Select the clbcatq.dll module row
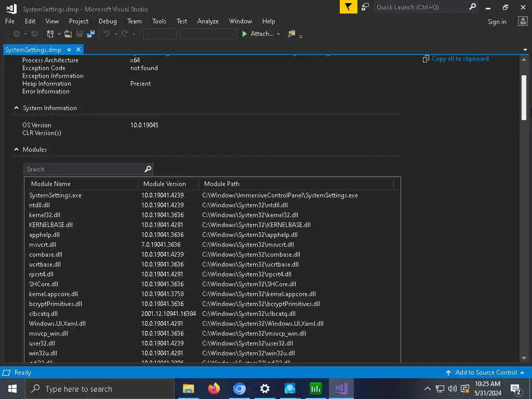Screen dimensions: 532x399 tap(212, 314)
